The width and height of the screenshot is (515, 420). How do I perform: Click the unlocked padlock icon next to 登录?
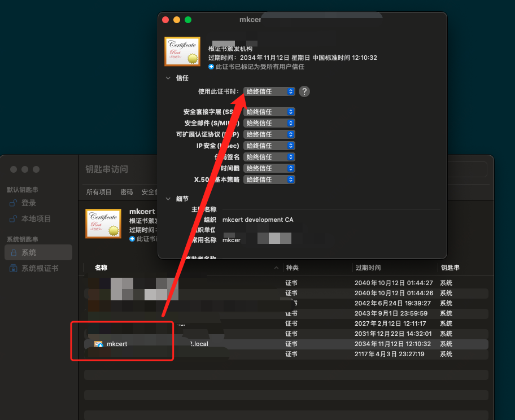click(x=13, y=203)
